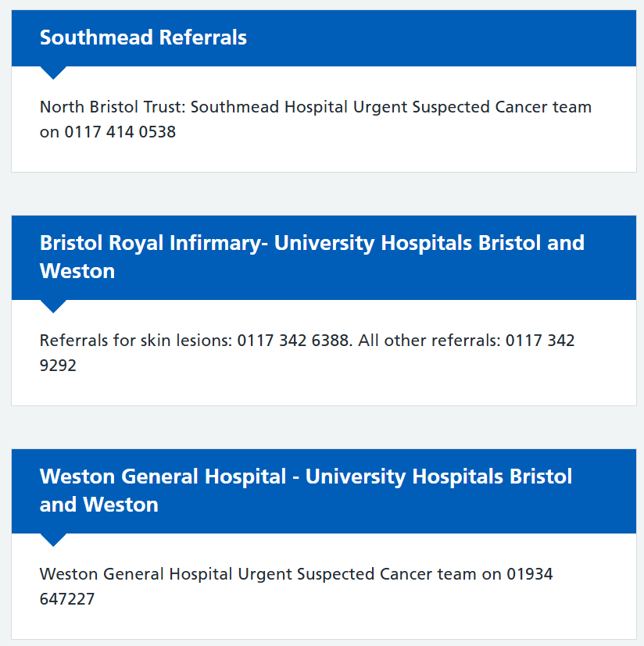This screenshot has height=646, width=644.
Task: Click the word 'Weston' in the second heading
Action: [x=77, y=271]
